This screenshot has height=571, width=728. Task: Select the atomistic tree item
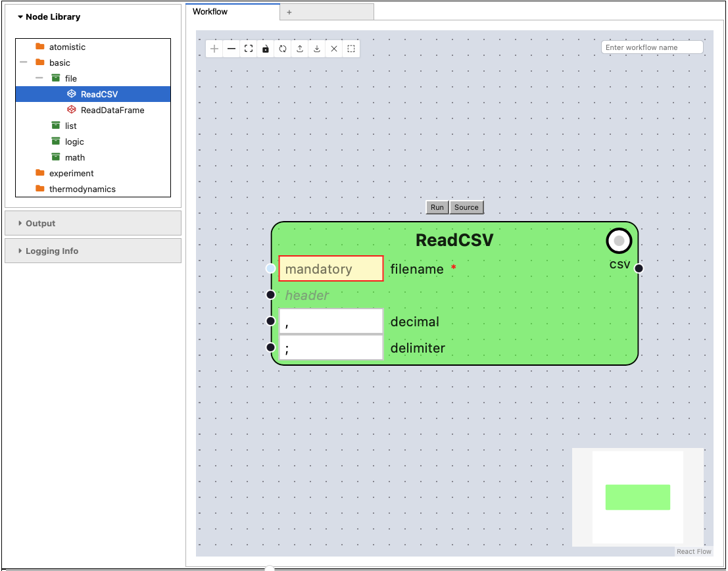93,47
